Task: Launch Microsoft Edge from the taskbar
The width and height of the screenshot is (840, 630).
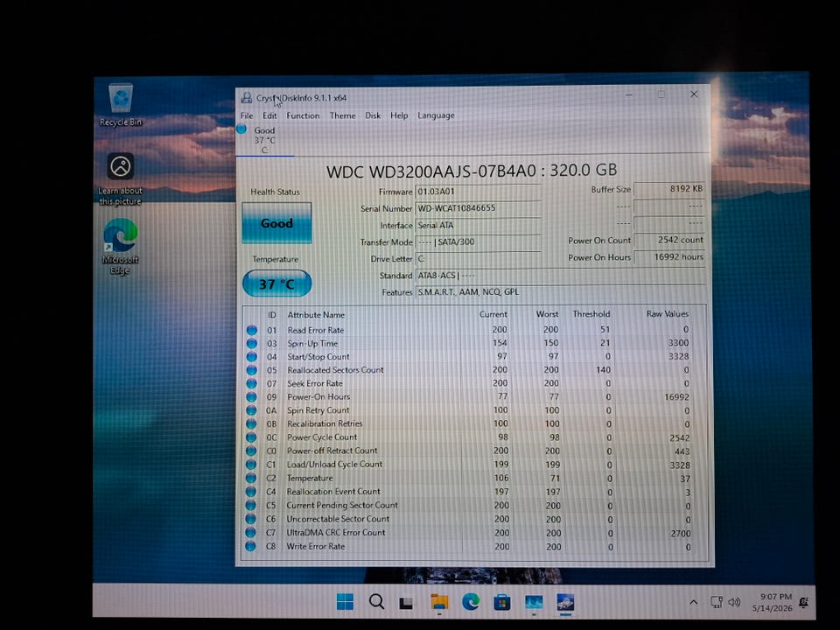Action: (x=471, y=602)
